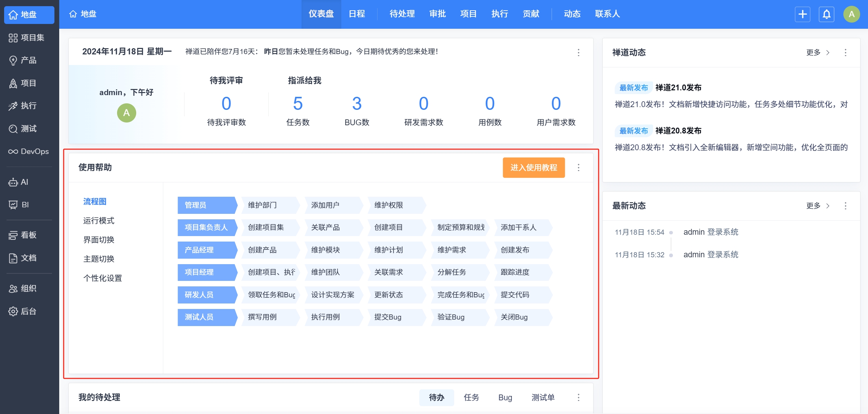Select 运行模式 in help sidebar

pos(99,221)
